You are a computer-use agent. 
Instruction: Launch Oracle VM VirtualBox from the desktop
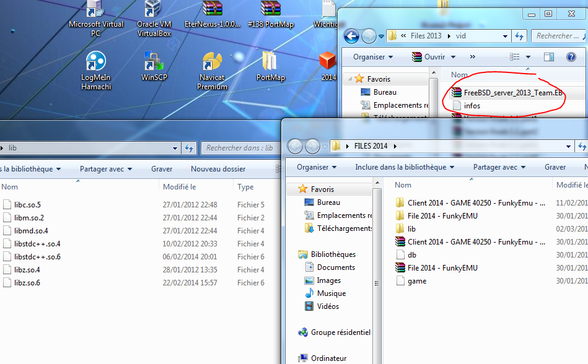154,19
